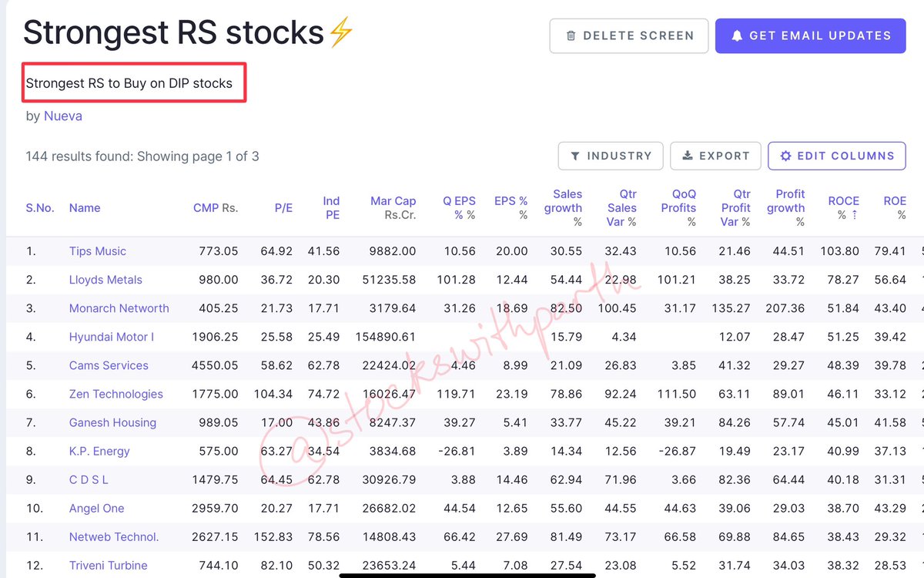The height and width of the screenshot is (578, 924).
Task: Click Monarch Networth profit growth 207.36
Action: pyautogui.click(x=786, y=308)
